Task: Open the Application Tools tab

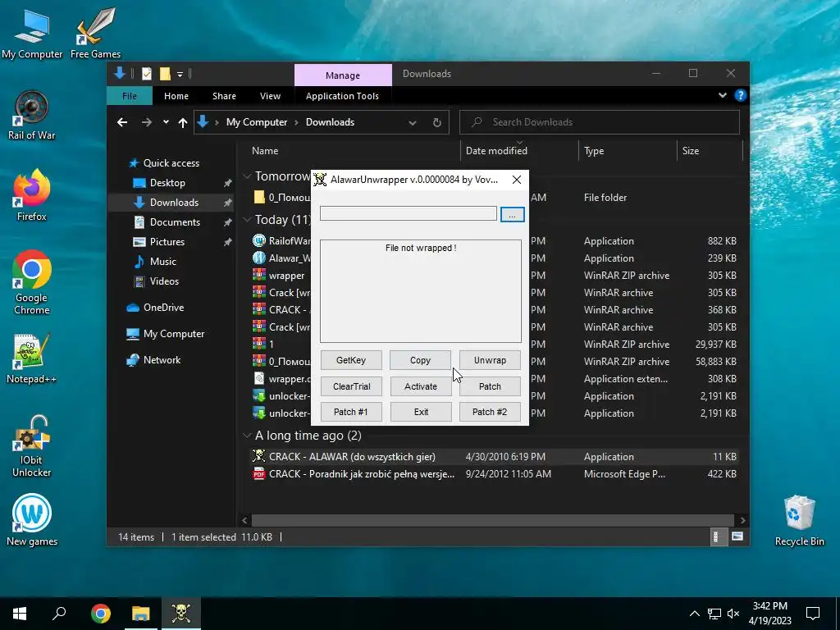Action: (342, 96)
